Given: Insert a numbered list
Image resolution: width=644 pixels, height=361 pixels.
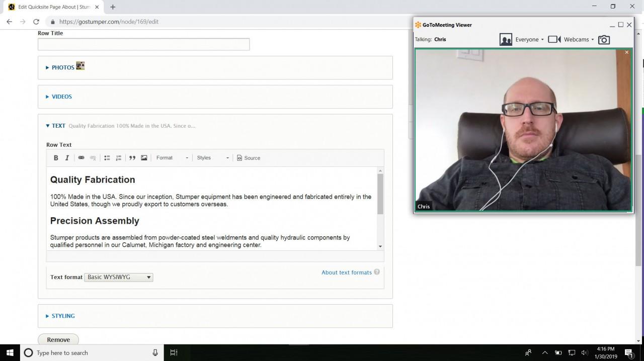Looking at the screenshot, I should tap(118, 158).
